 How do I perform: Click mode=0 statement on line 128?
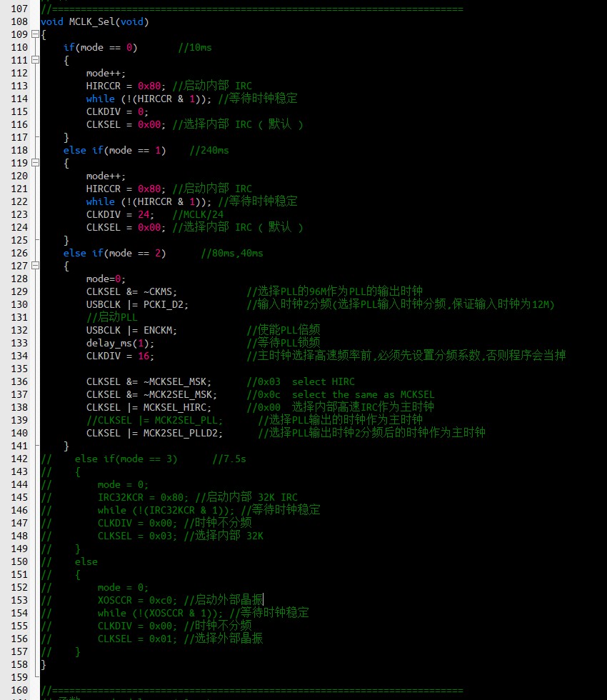106,279
